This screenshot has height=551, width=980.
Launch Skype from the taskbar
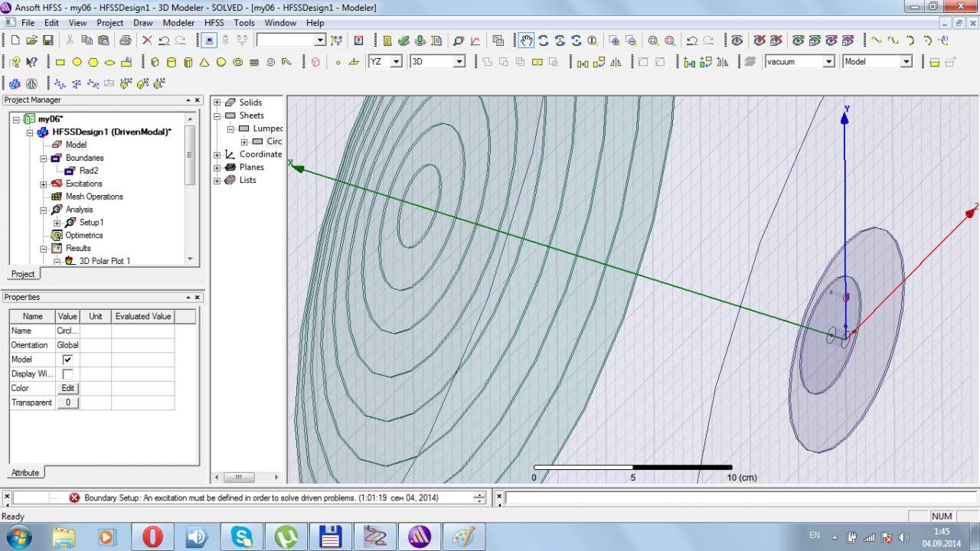(x=241, y=536)
